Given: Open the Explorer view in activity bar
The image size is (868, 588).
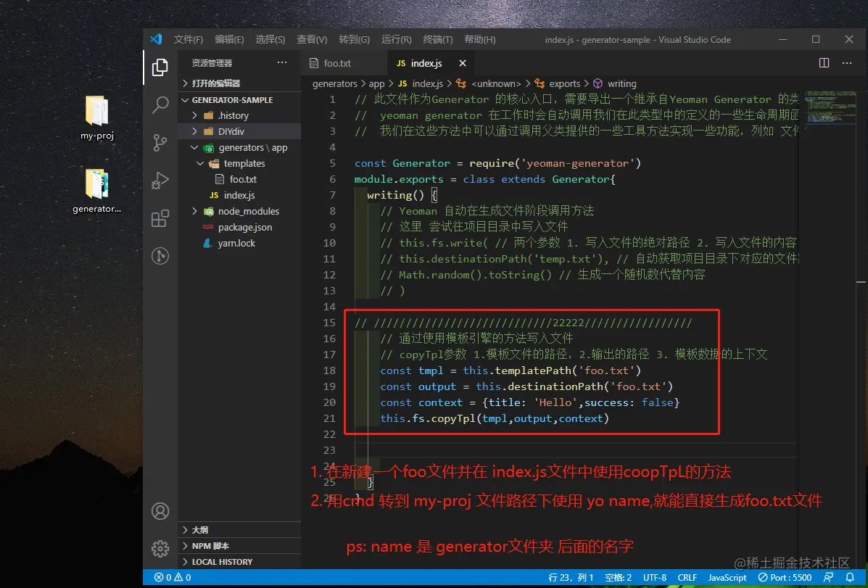Looking at the screenshot, I should coord(160,67).
